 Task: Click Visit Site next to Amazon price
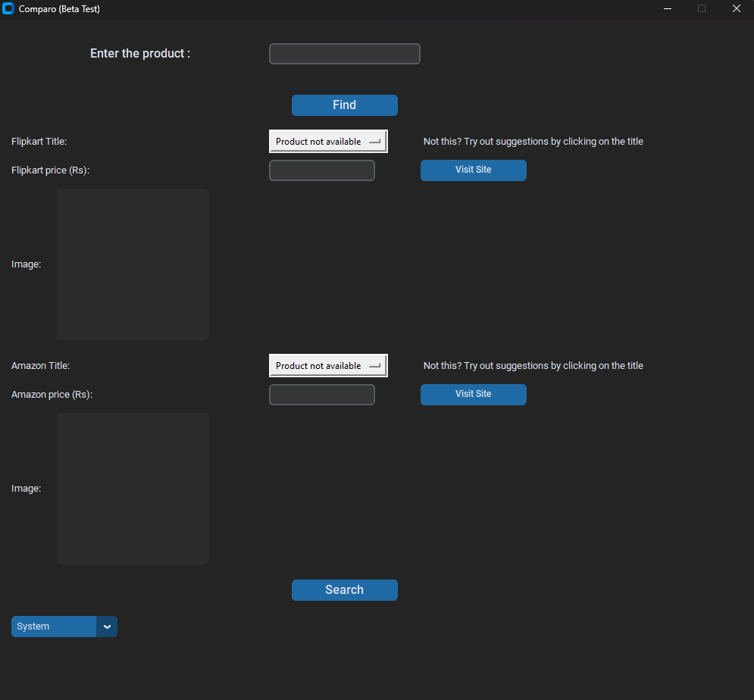click(x=473, y=394)
